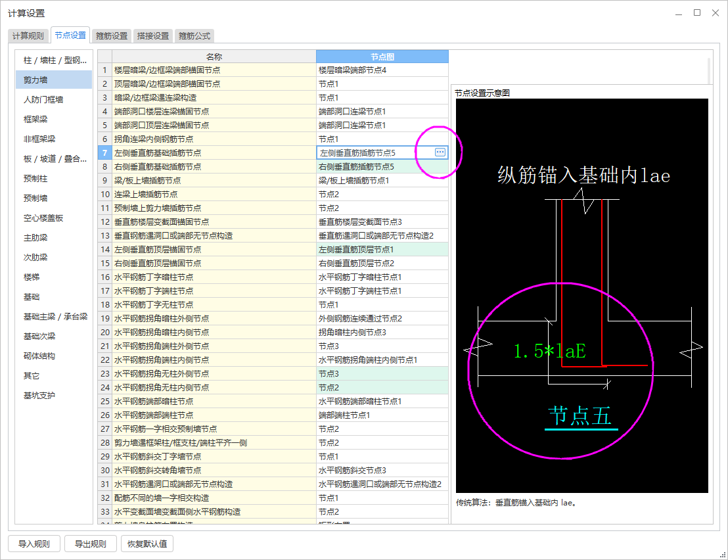Screen dimensions: 728x560
Task: Select the 其它 category
Action: (x=55, y=376)
